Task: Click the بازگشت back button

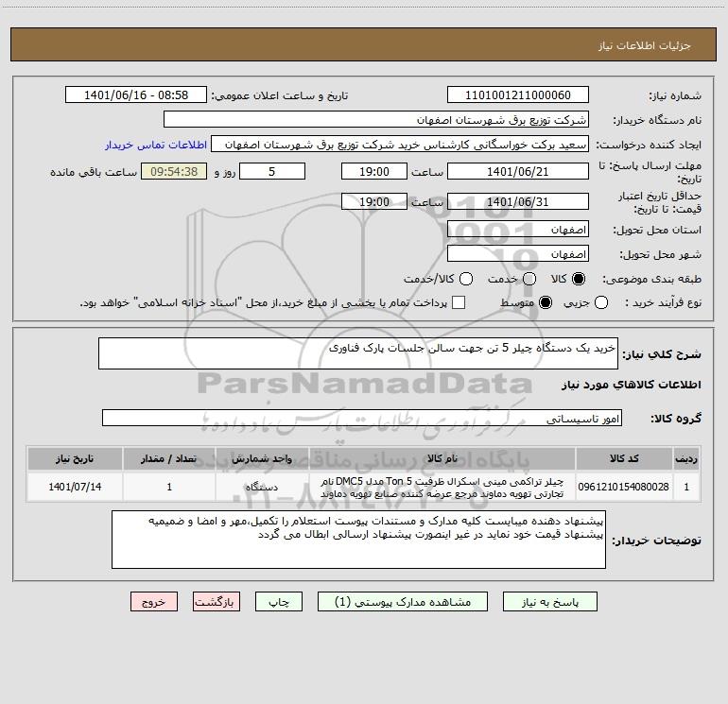Action: pos(217,601)
